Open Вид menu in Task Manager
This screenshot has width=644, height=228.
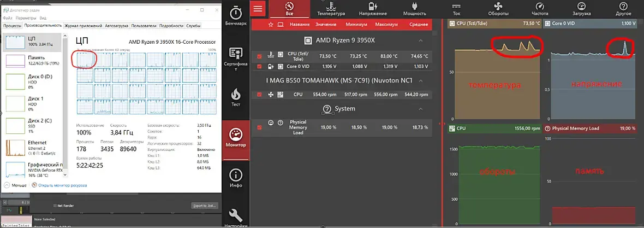[x=43, y=18]
